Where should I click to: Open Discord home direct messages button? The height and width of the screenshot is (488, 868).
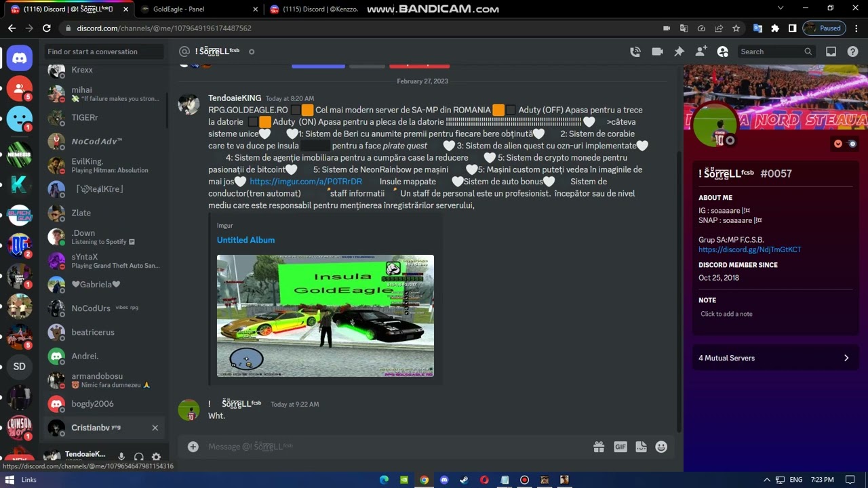pos(20,58)
